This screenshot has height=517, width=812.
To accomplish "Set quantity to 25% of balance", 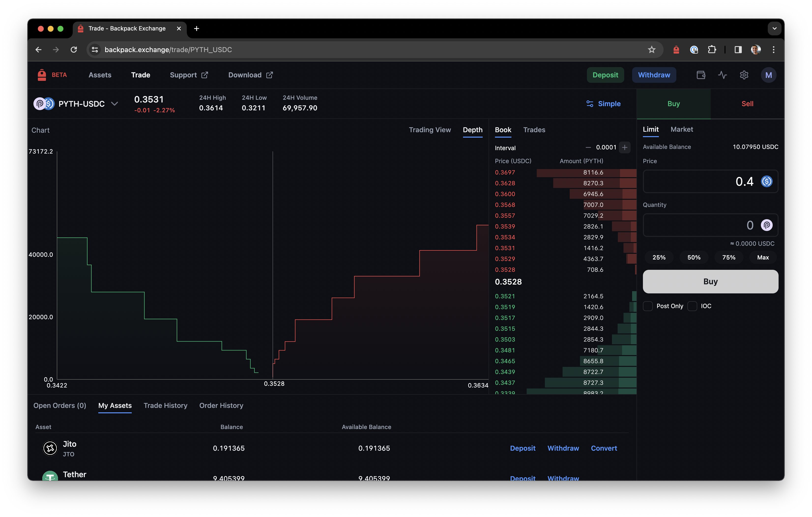I will click(659, 257).
